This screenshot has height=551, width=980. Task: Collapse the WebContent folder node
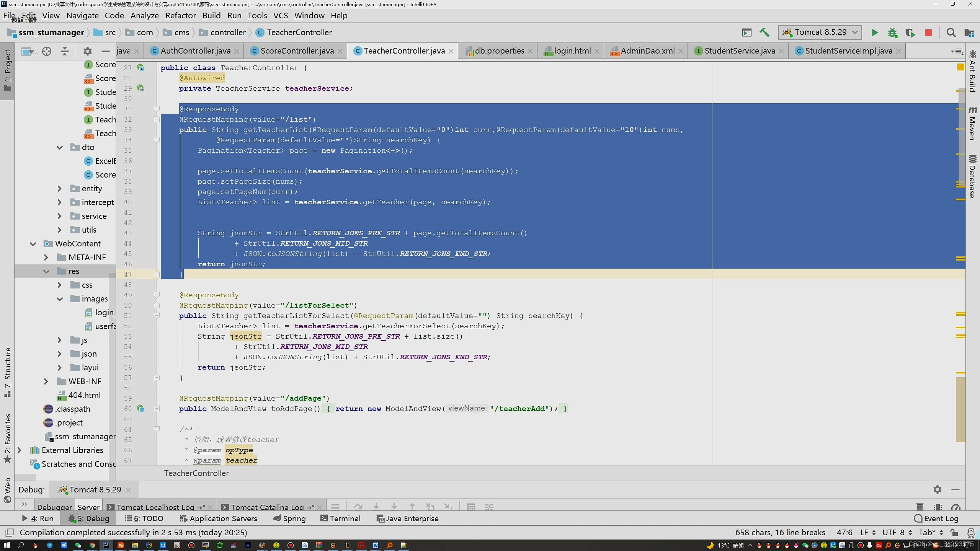(x=33, y=244)
